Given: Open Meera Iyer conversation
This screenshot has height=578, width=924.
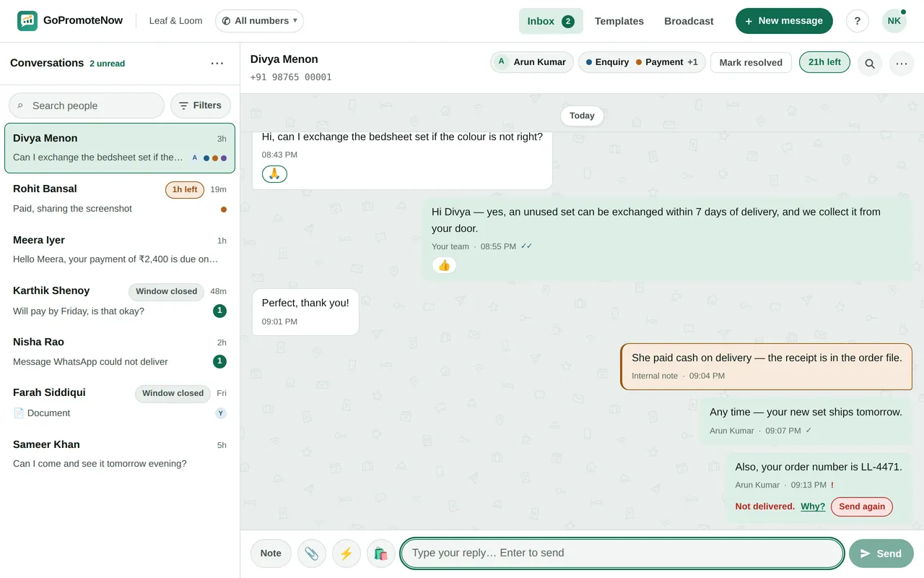Looking at the screenshot, I should click(120, 250).
